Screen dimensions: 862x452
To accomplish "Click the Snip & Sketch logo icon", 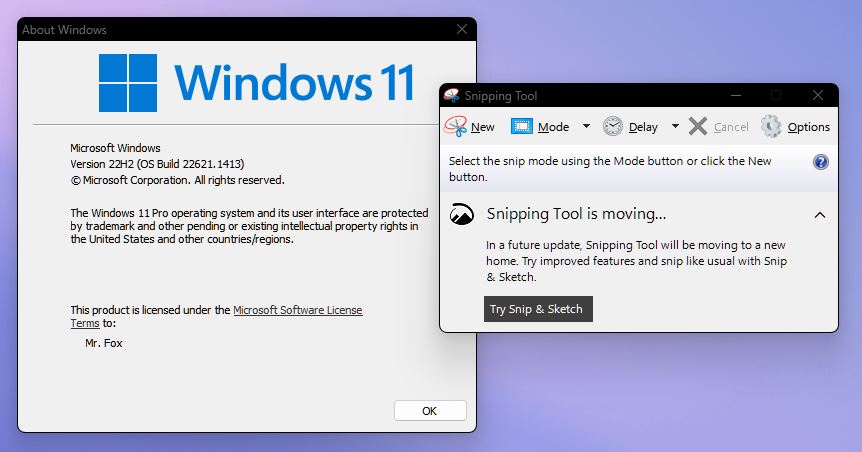I will [462, 214].
